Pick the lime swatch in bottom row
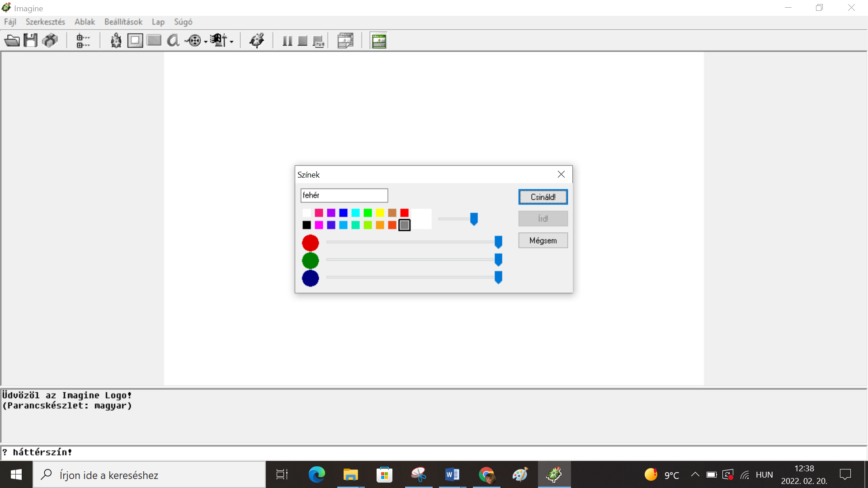Screen dimensions: 868x488 coord(368,225)
